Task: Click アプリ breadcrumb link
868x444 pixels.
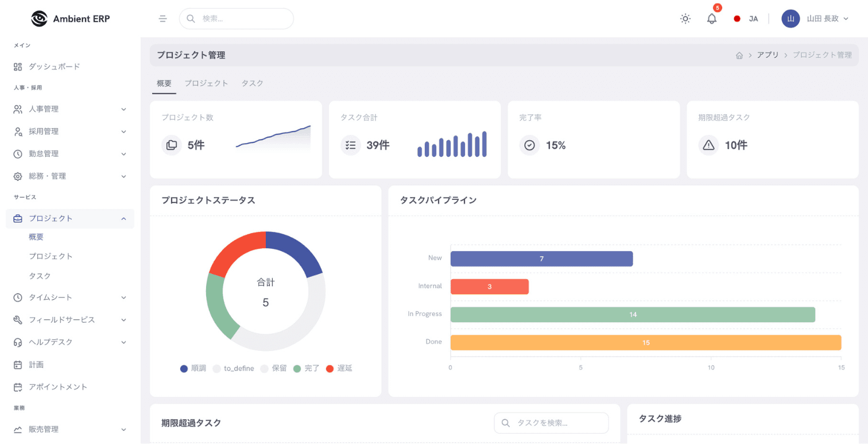Action: (768, 55)
